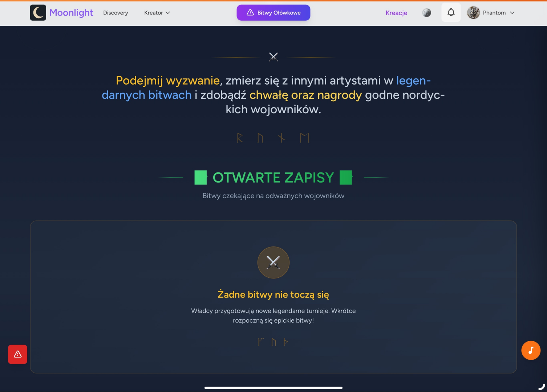Click the chevron next to Kreator
Screen dimensions: 547x392
click(x=168, y=13)
